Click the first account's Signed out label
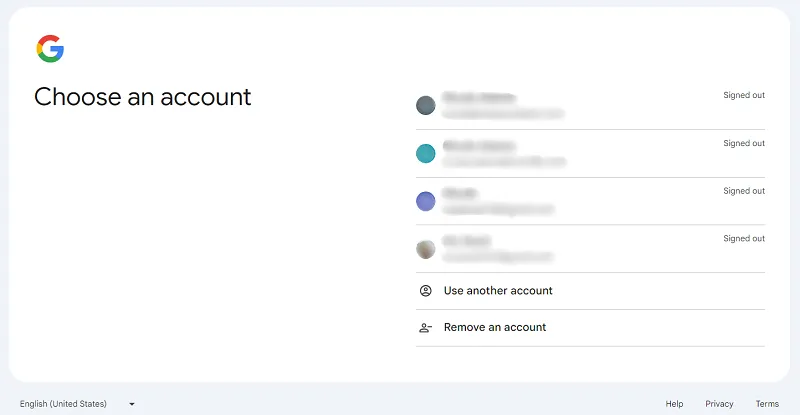This screenshot has height=415, width=800. pyautogui.click(x=744, y=96)
